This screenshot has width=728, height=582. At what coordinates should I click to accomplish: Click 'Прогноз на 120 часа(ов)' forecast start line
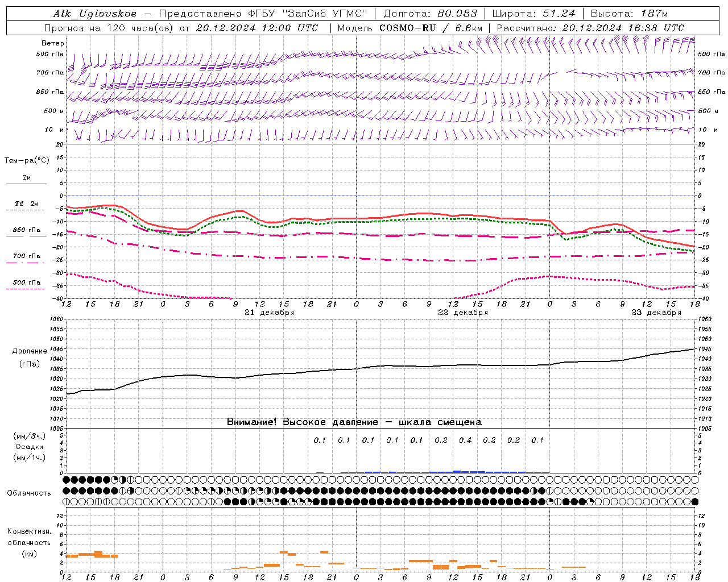pos(181,28)
